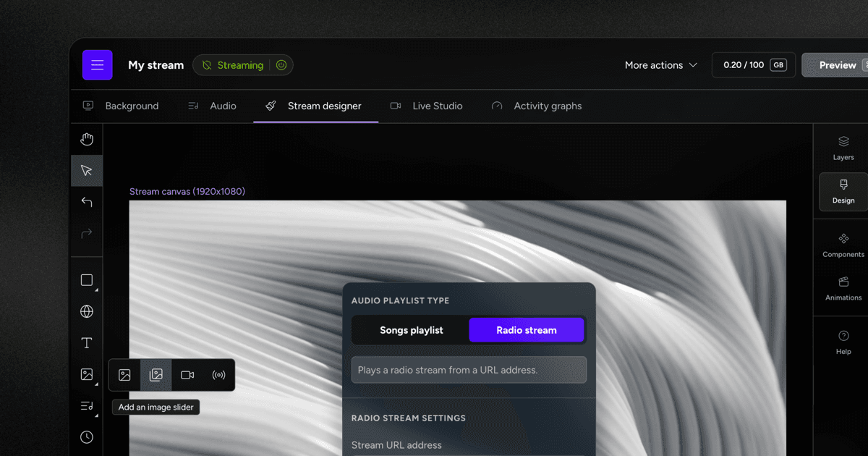Screen dimensions: 868x456
Task: Select Radio stream type
Action: pos(527,330)
